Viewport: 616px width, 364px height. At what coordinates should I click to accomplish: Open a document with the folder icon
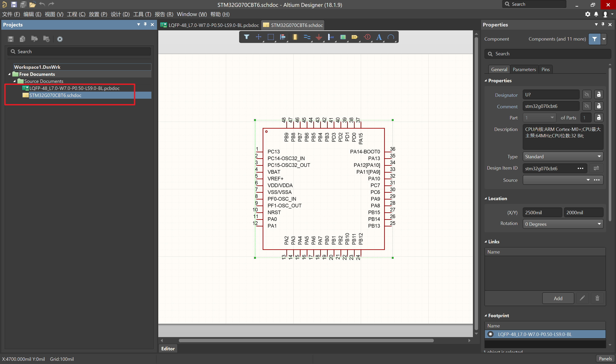coord(33,4)
